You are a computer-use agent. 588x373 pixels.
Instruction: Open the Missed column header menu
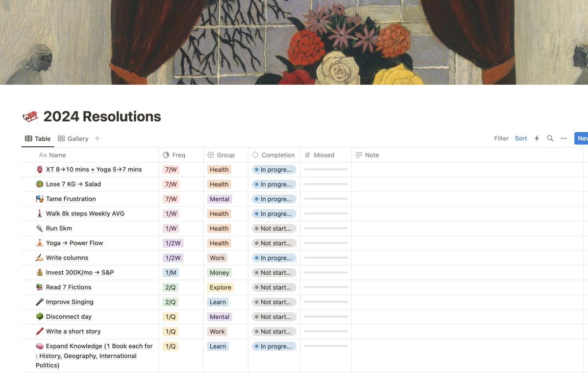pyautogui.click(x=326, y=155)
